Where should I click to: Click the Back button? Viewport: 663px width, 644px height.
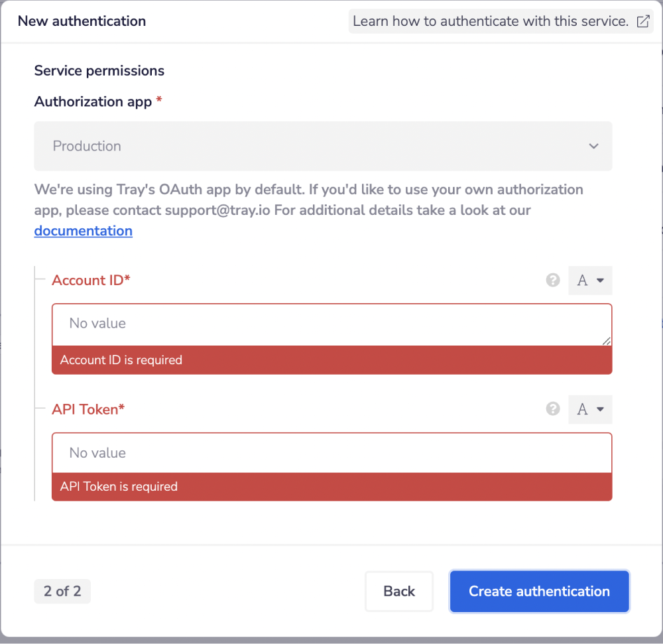tap(398, 591)
